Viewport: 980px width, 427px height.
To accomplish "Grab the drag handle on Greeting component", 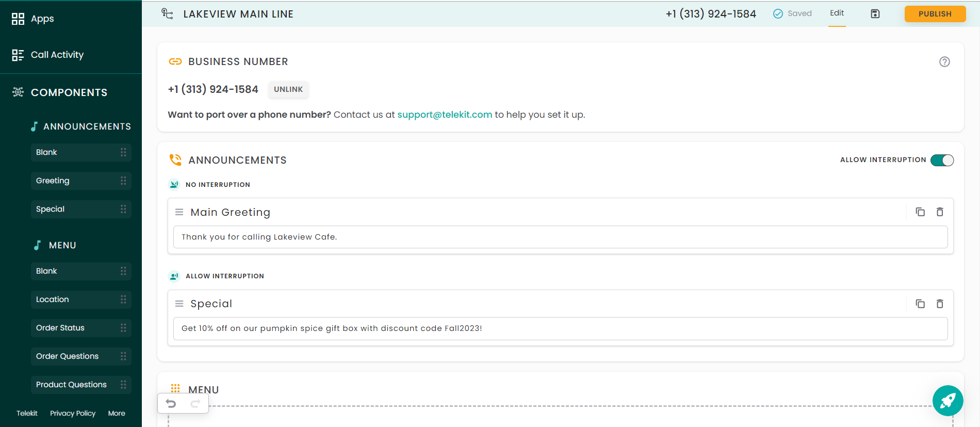I will 123,181.
